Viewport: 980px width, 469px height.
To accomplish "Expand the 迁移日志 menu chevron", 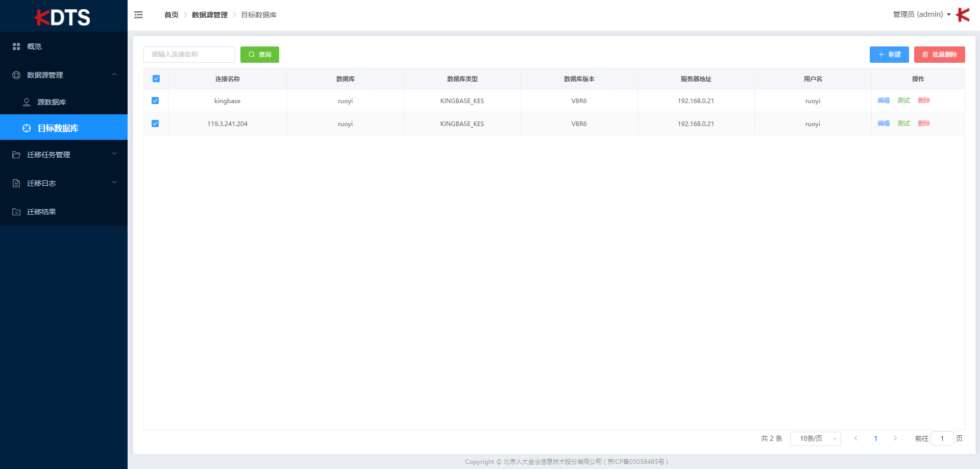I will click(114, 182).
